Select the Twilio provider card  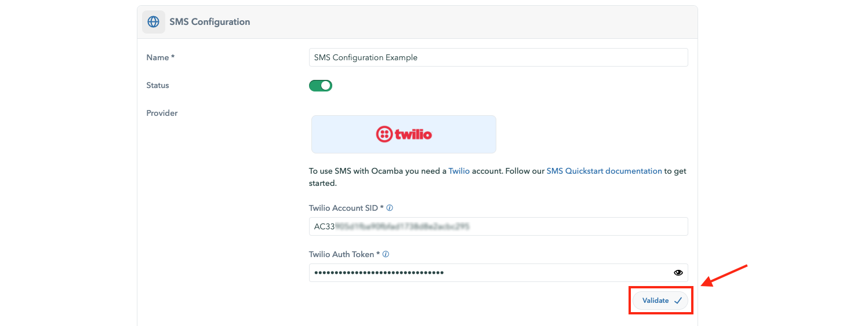[x=404, y=134]
